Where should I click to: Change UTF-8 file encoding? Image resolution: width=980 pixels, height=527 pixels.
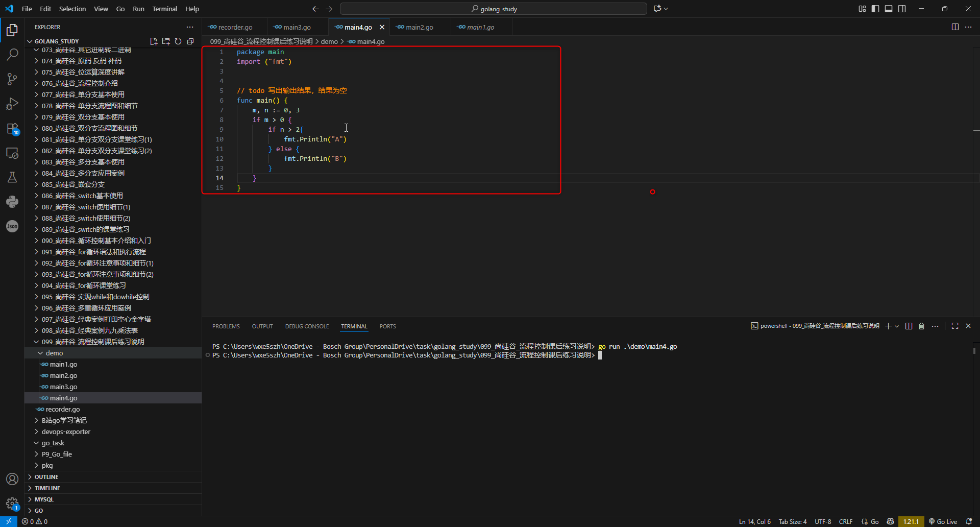tap(823, 521)
